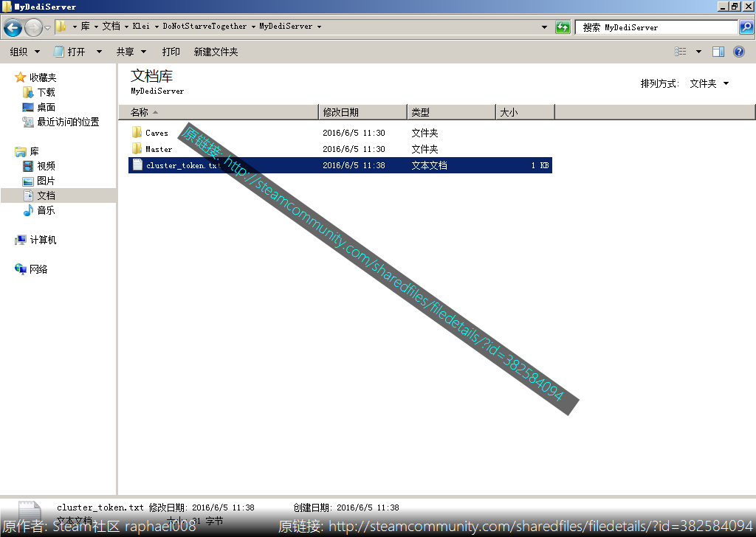The image size is (756, 537).
Task: Click the change view icon
Action: coord(680,52)
